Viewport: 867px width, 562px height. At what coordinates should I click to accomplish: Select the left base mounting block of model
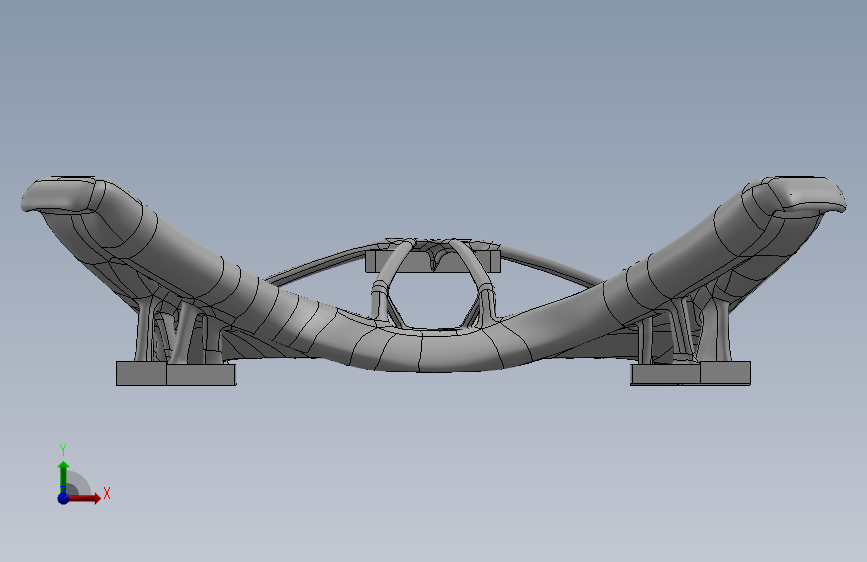pyautogui.click(x=176, y=373)
